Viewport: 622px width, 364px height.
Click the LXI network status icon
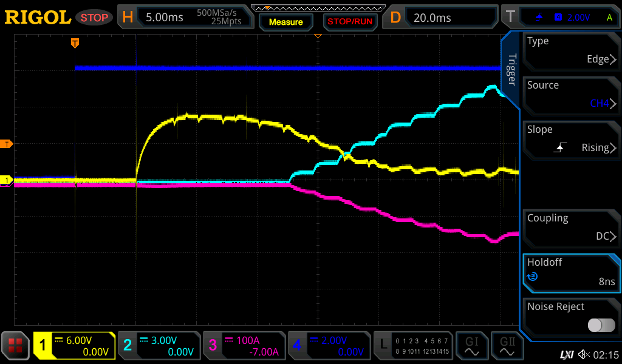coord(566,354)
